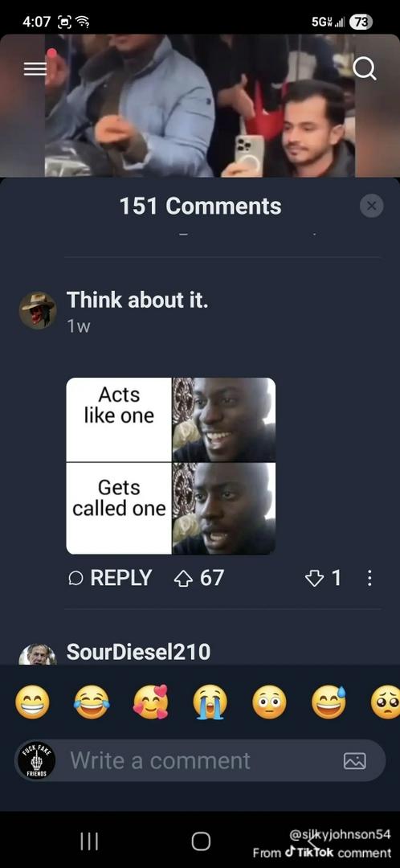Open the cowboy-hat avatar of the commenter
The width and height of the screenshot is (400, 868).
38,310
